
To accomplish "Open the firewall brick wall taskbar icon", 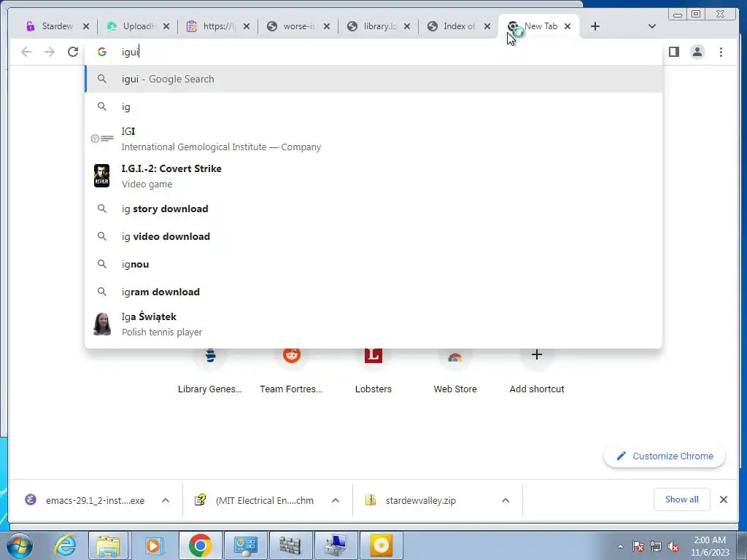I will [x=290, y=545].
